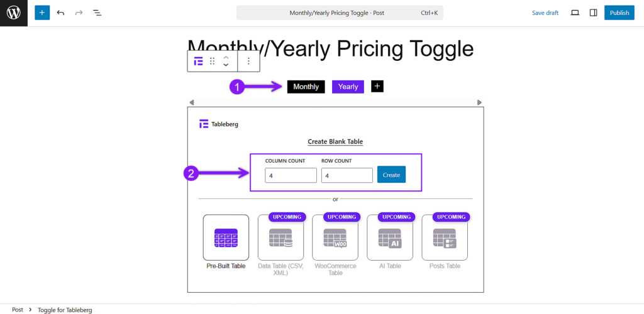The image size is (644, 314).
Task: Add a new toggle tab
Action: pyautogui.click(x=377, y=86)
